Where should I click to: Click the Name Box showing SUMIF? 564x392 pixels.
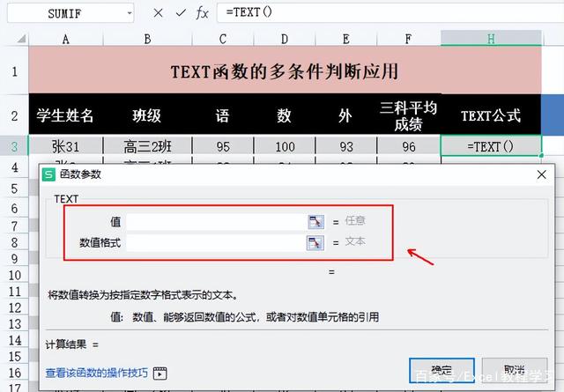[70, 13]
